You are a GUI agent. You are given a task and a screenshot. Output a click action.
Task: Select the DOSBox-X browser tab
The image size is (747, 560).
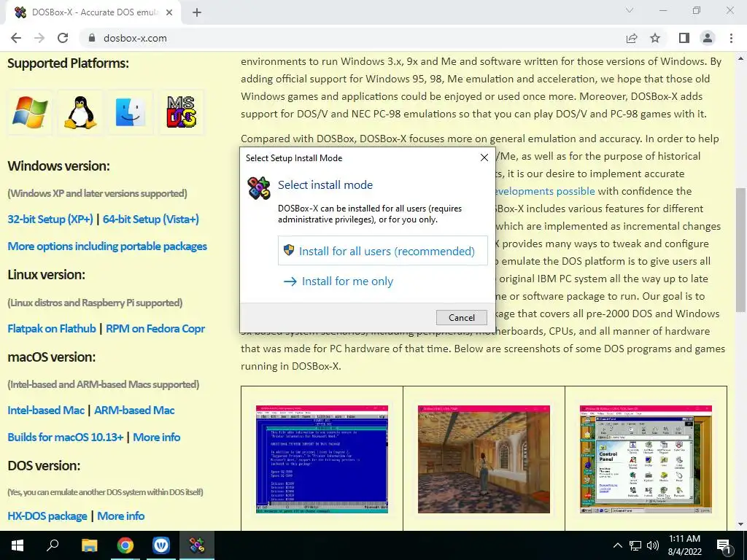[x=93, y=12]
